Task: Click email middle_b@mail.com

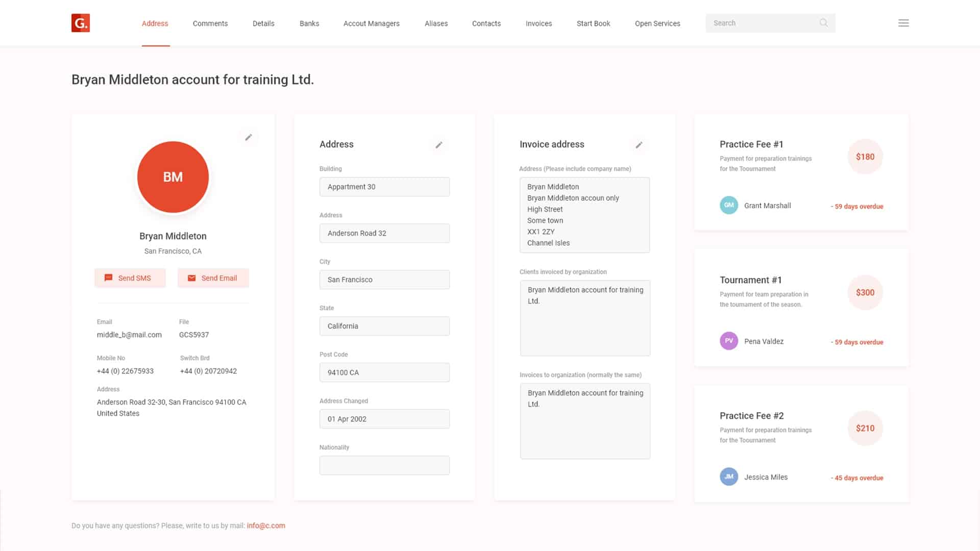Action: [129, 335]
